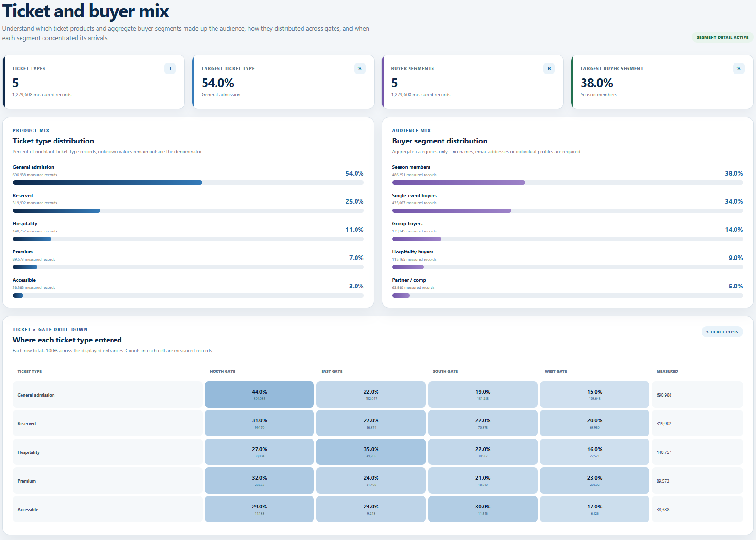
Task: Select the General admission progress bar
Action: tap(188, 183)
